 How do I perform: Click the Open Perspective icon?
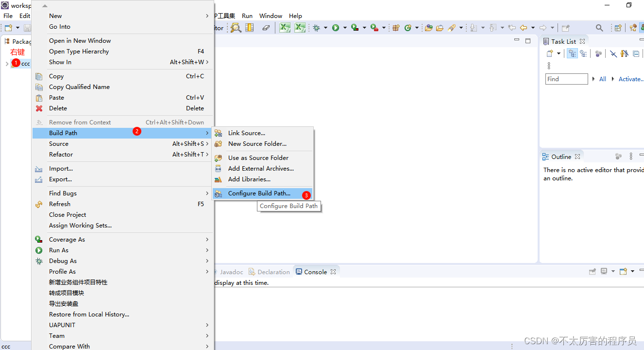(x=618, y=28)
